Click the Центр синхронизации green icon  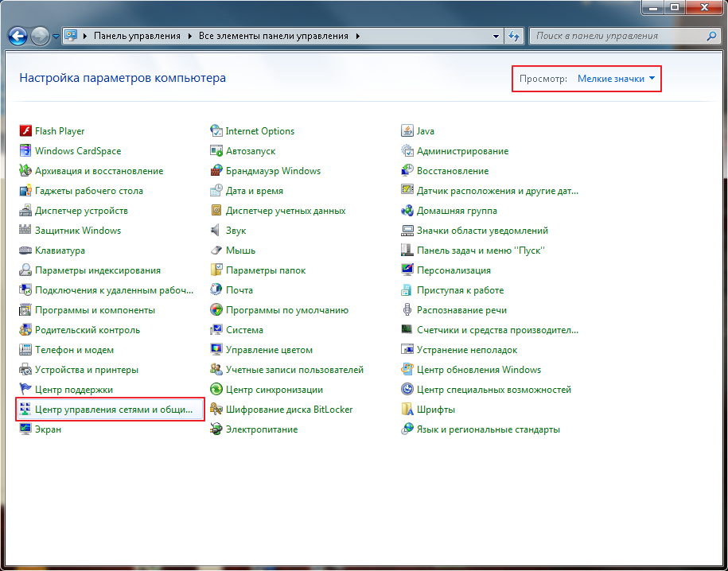point(216,390)
